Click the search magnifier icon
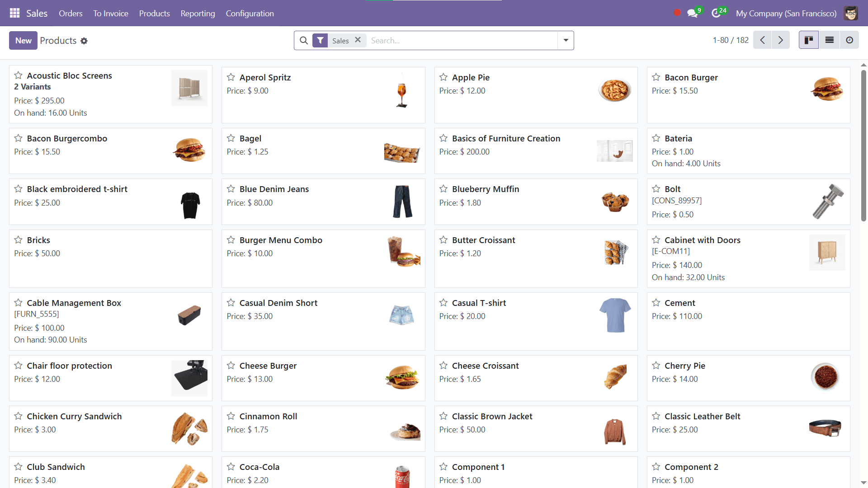The image size is (868, 488). tap(303, 40)
